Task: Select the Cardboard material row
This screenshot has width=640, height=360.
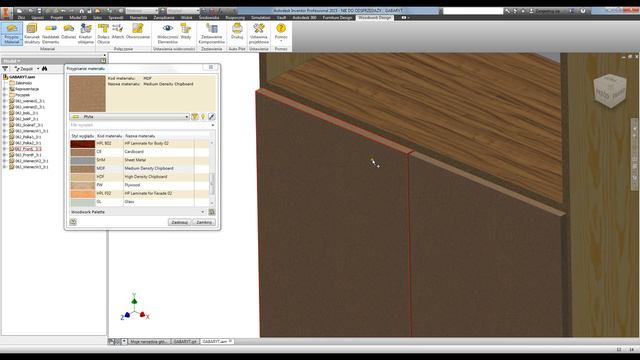Action: (139, 152)
